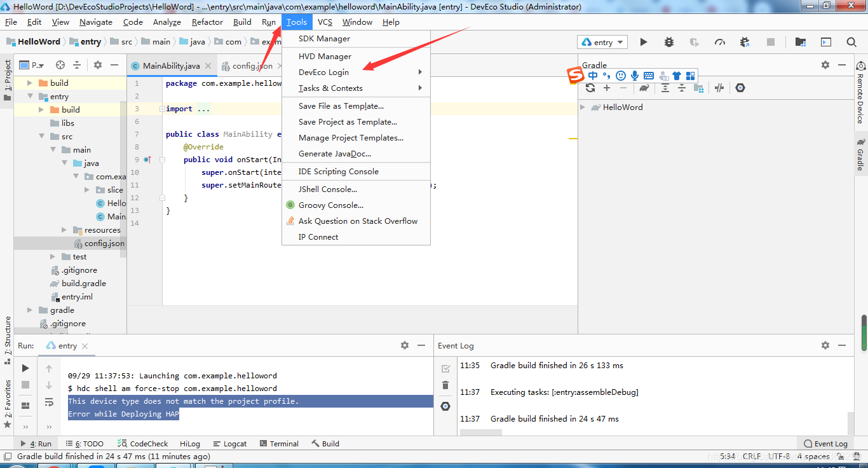Clear all Event Log entries trash icon
Image resolution: width=868 pixels, height=468 pixels.
pos(445,385)
